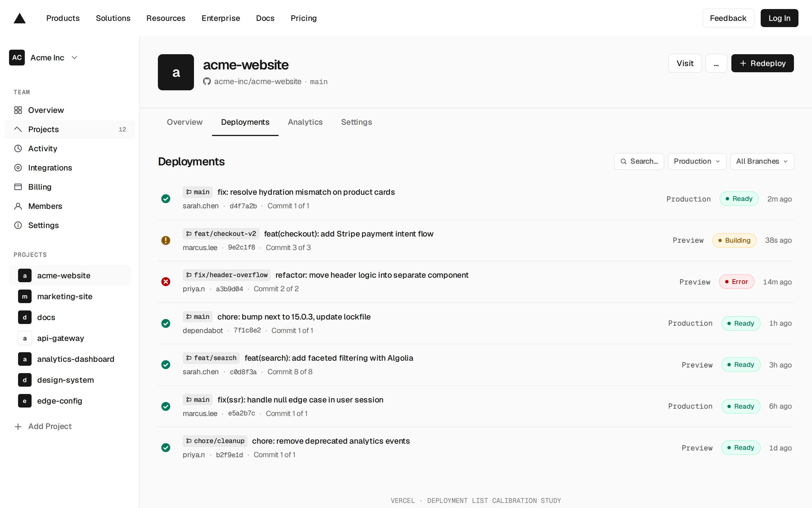Click the Overview grid icon in sidebar
The image size is (812, 508).
(x=18, y=110)
